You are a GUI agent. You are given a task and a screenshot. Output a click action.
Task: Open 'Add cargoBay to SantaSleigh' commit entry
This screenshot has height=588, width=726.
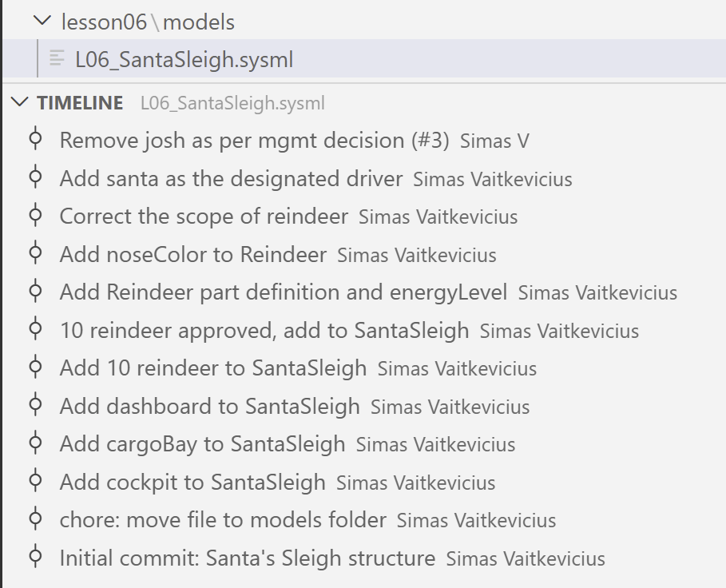click(x=202, y=444)
